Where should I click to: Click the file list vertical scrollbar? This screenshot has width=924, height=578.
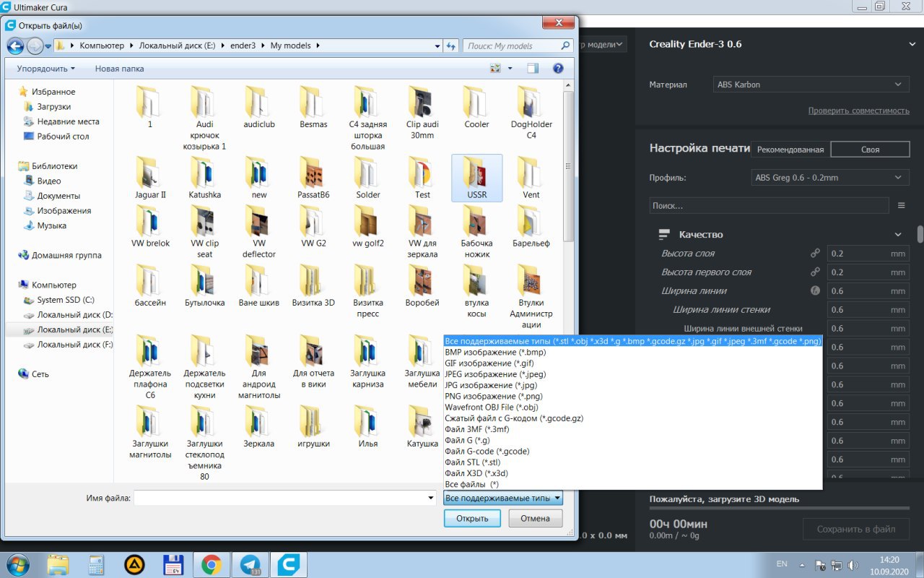coord(569,166)
